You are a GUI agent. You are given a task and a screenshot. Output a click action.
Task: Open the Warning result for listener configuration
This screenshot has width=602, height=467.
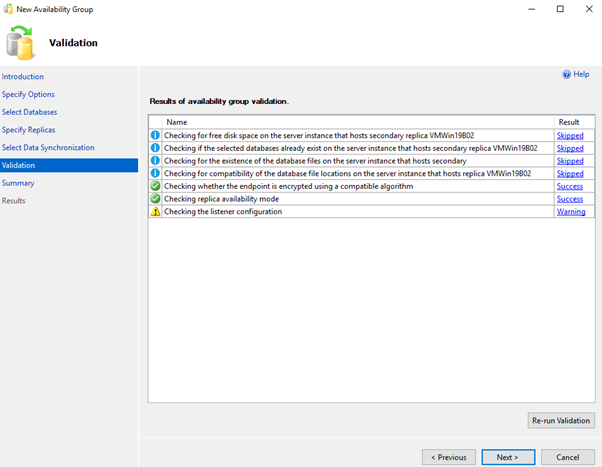(571, 212)
